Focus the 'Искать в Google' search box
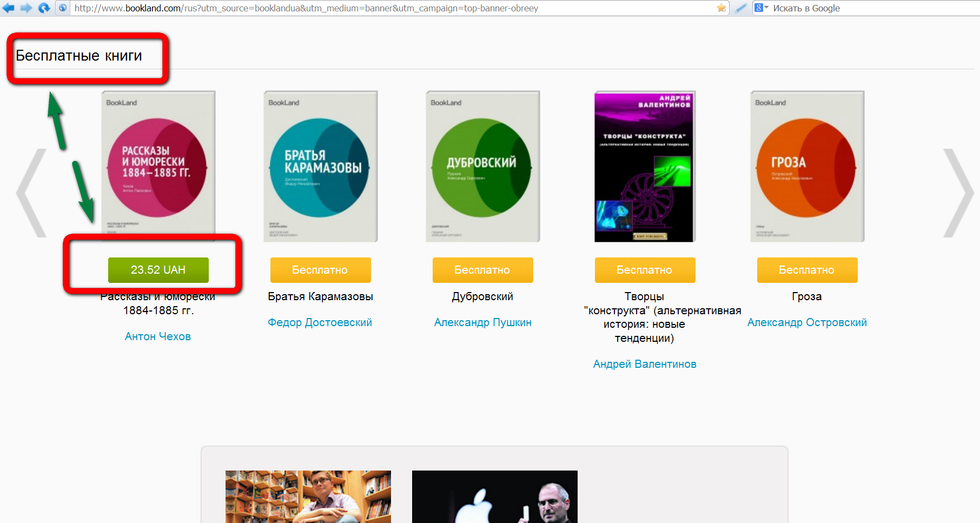This screenshot has height=523, width=980. [865, 8]
